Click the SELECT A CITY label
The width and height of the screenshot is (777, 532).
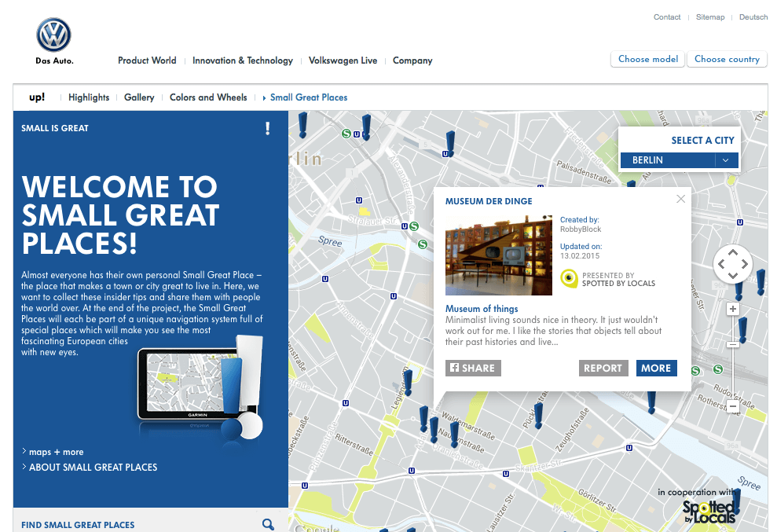pyautogui.click(x=702, y=141)
